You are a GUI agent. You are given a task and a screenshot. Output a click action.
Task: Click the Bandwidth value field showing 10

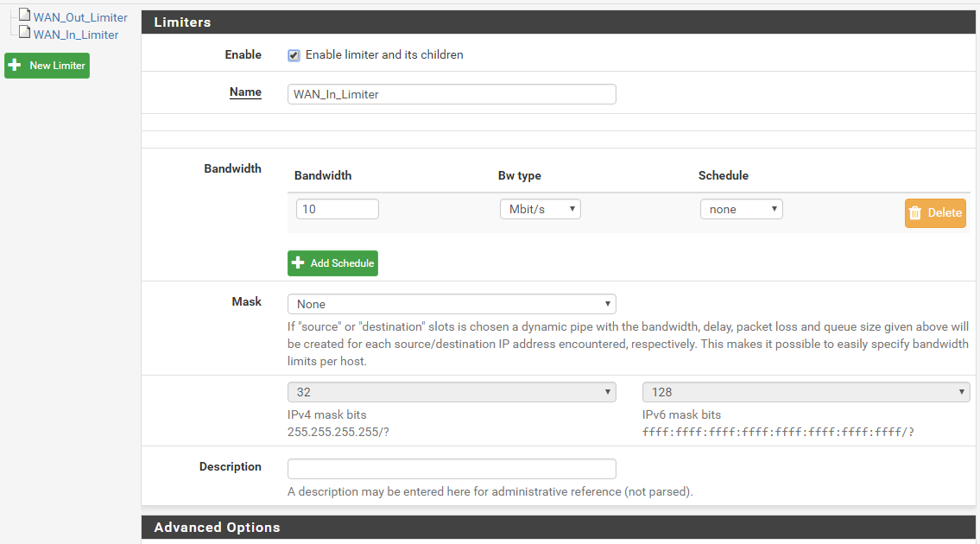point(337,210)
